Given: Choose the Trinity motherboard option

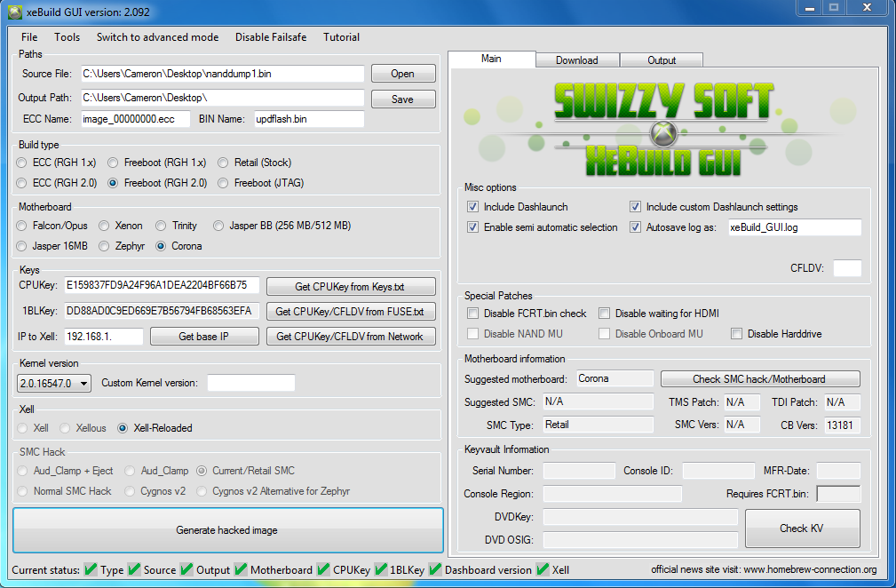Looking at the screenshot, I should tap(161, 226).
